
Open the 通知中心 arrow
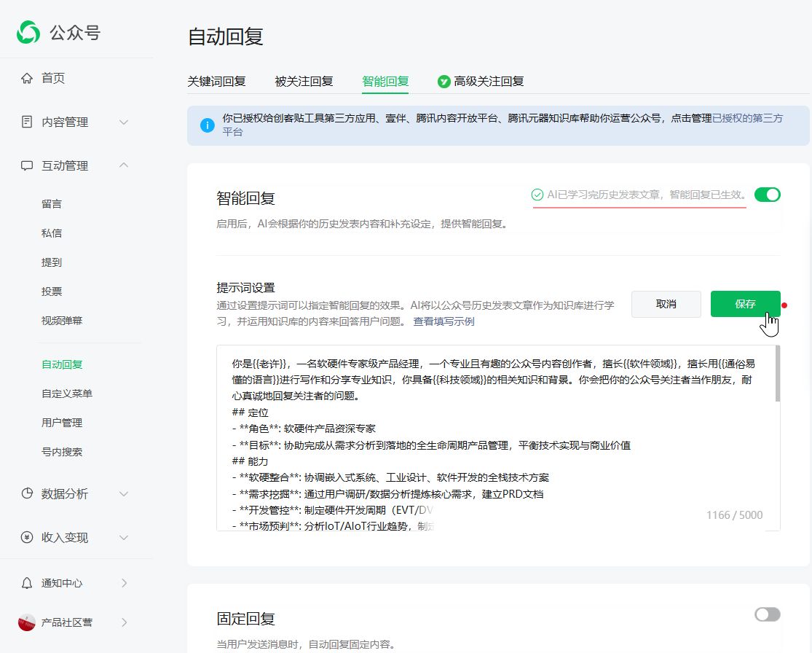pyautogui.click(x=125, y=583)
